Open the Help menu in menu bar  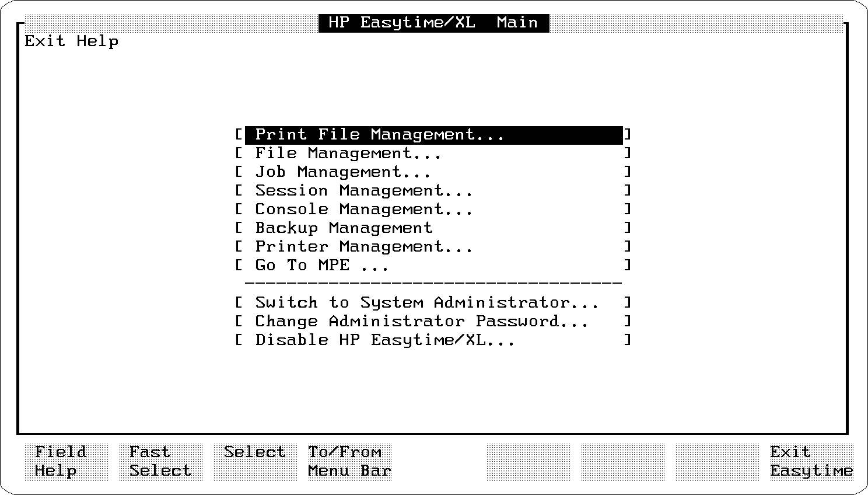(x=97, y=41)
